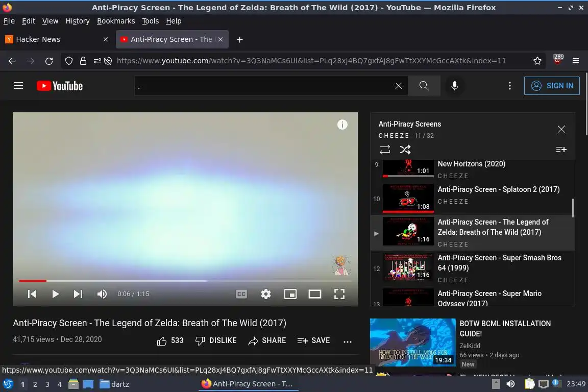Open the SHARE dialog
The width and height of the screenshot is (588, 392).
click(x=267, y=340)
